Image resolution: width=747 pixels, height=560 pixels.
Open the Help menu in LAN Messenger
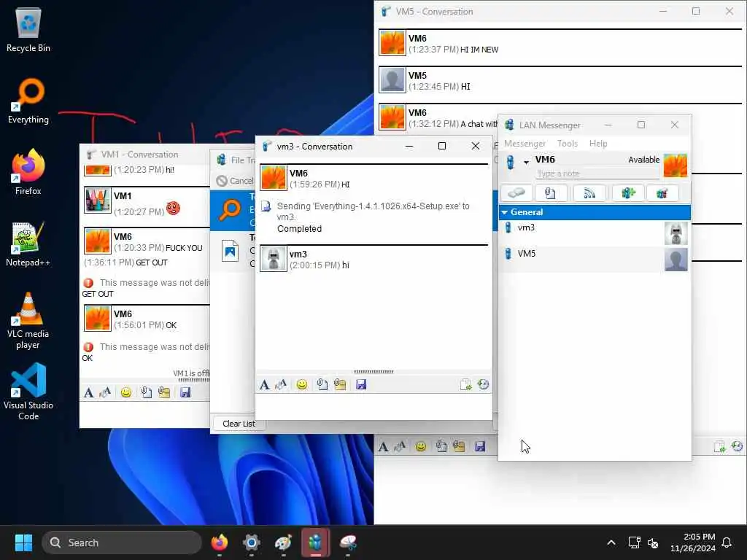click(x=598, y=144)
